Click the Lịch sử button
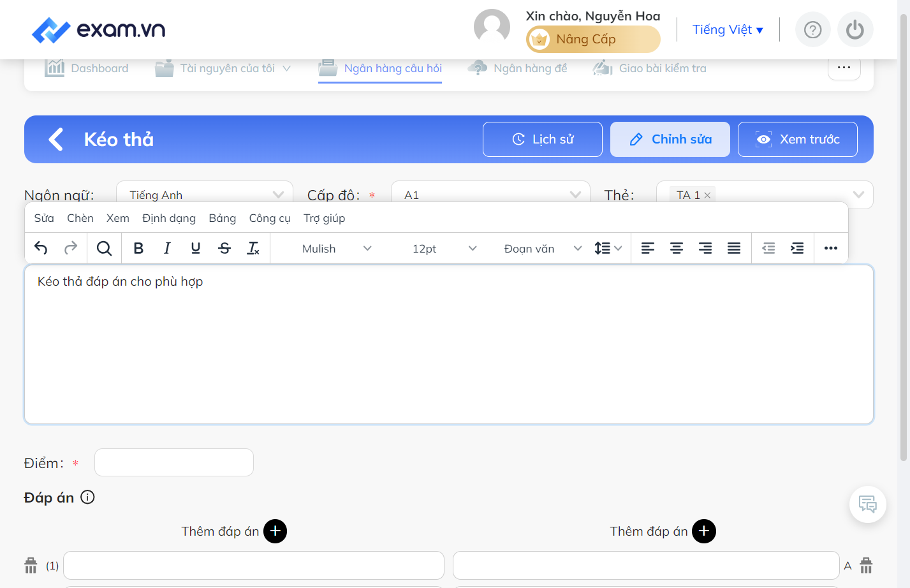Viewport: 910px width, 588px height. click(x=543, y=139)
